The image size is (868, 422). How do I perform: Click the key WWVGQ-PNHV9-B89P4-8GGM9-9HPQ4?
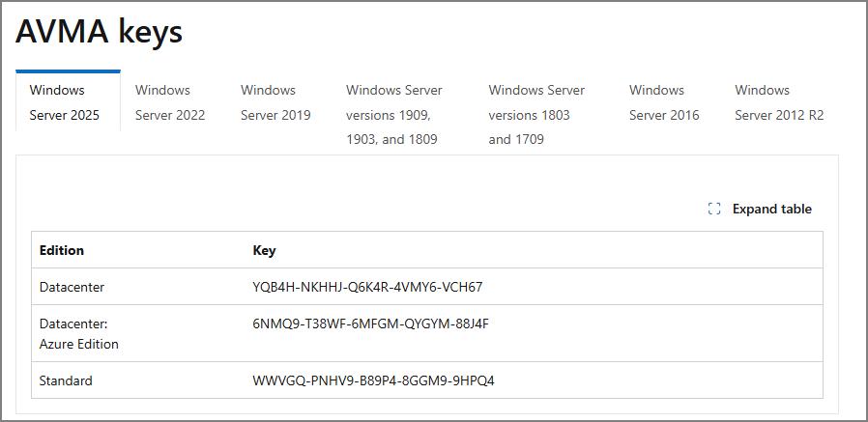click(x=374, y=380)
